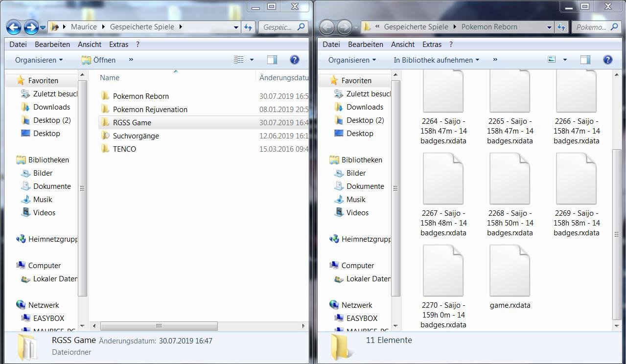The width and height of the screenshot is (626, 364).
Task: Click the search box in right window
Action: coord(591,27)
